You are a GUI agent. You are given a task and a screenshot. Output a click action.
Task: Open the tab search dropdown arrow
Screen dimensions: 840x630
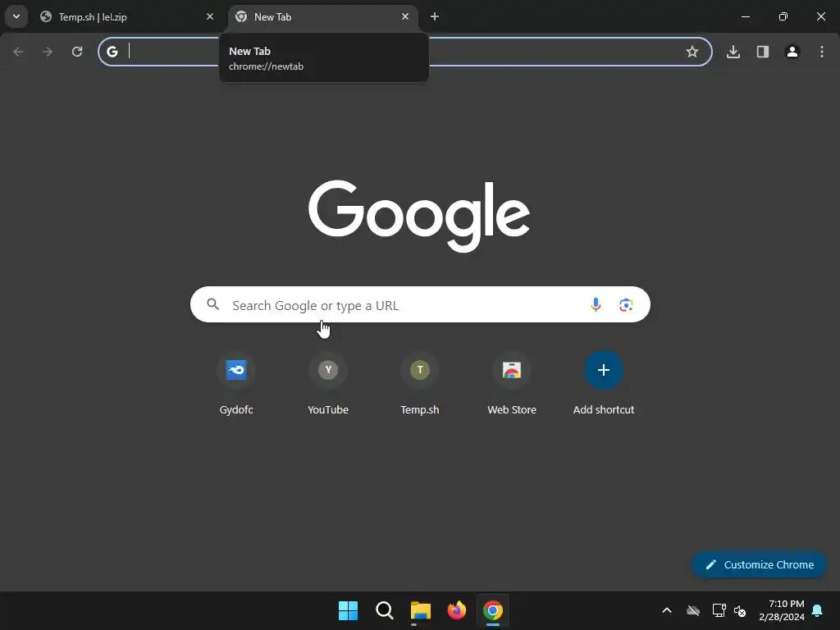tap(16, 16)
